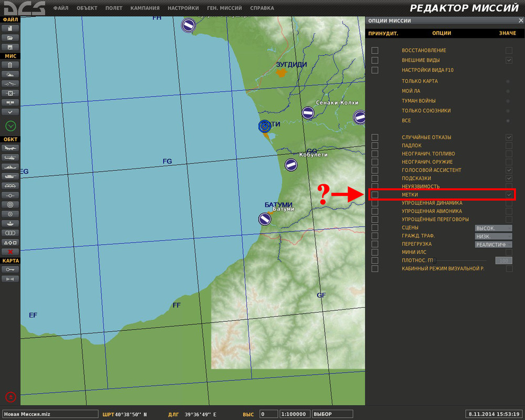
Task: Click the red X delete tool
Action: 10,251
